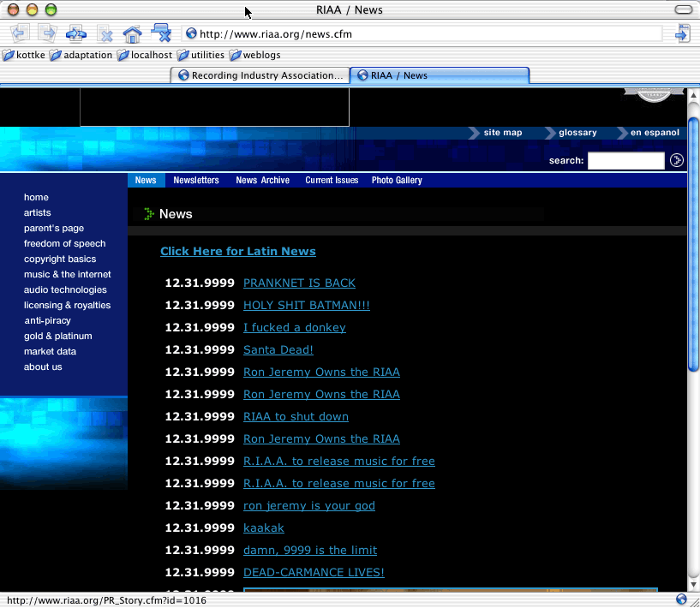Click the Stop loading X icon

[x=105, y=34]
